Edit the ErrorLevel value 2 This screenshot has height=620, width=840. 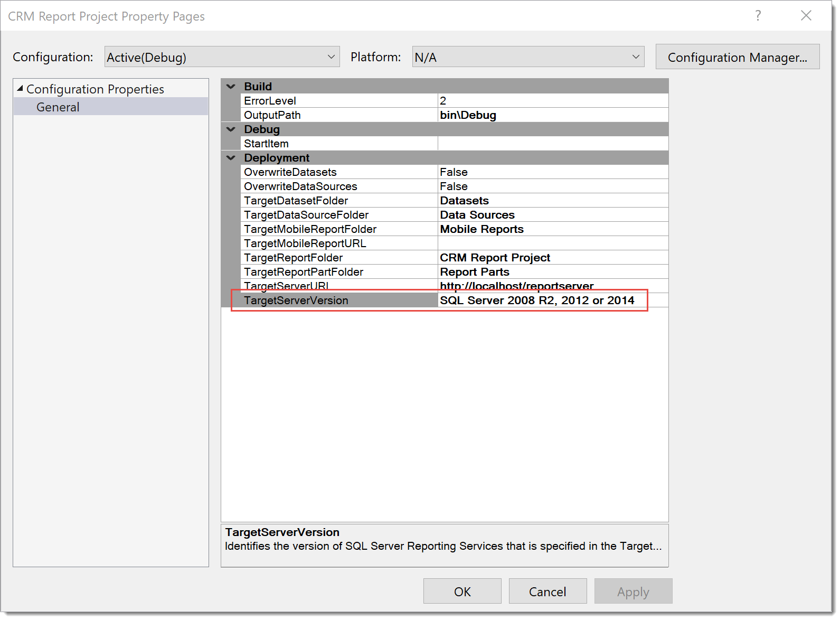point(553,100)
